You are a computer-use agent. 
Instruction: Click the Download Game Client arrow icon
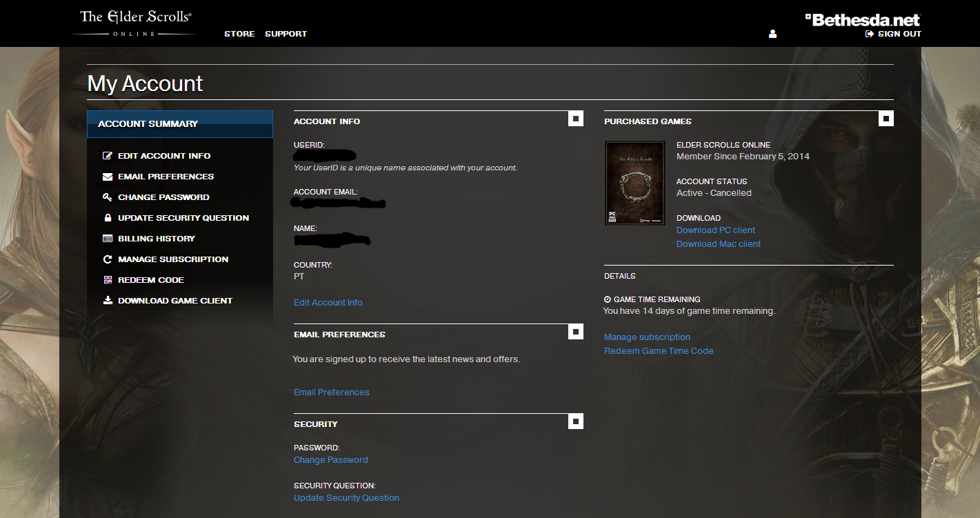click(x=108, y=301)
